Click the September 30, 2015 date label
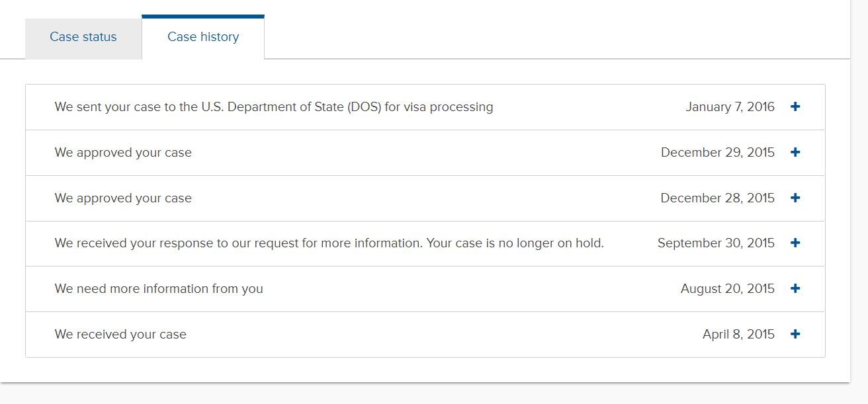 tap(716, 243)
